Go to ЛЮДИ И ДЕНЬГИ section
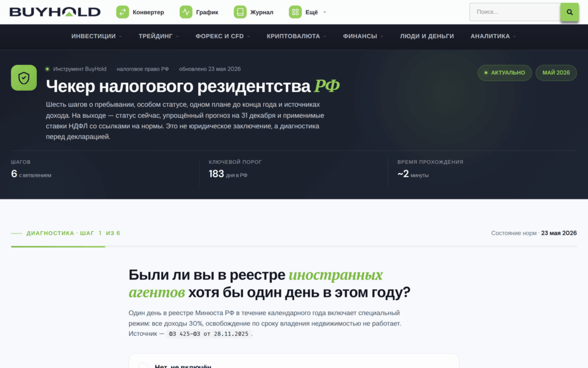 click(x=427, y=36)
